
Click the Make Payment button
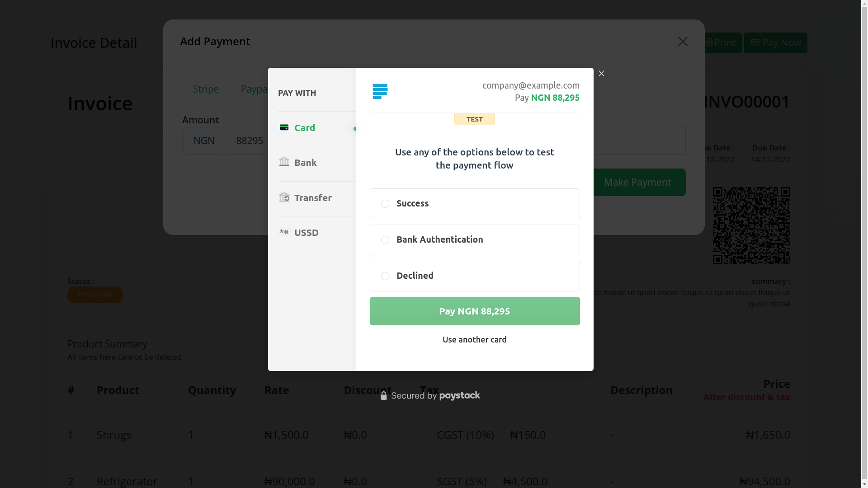637,183
